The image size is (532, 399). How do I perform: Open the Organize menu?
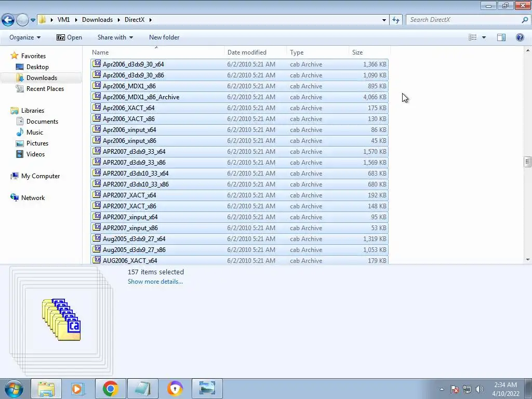(25, 37)
